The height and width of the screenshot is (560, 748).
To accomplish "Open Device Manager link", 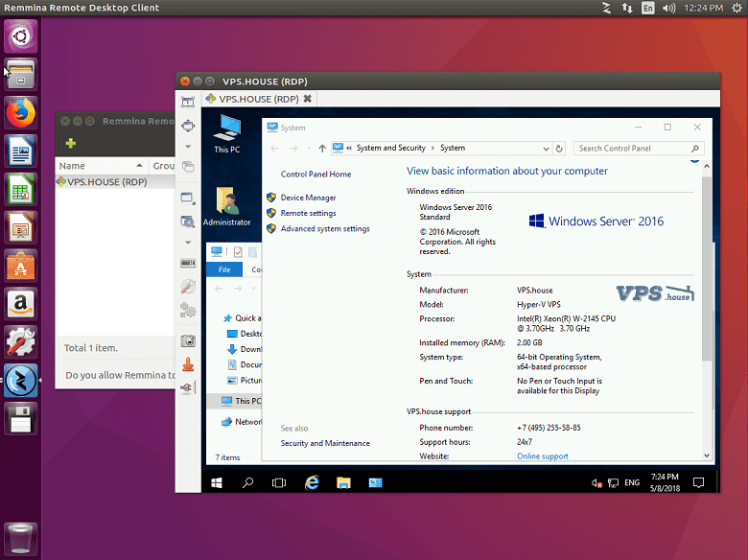I will pyautogui.click(x=308, y=198).
